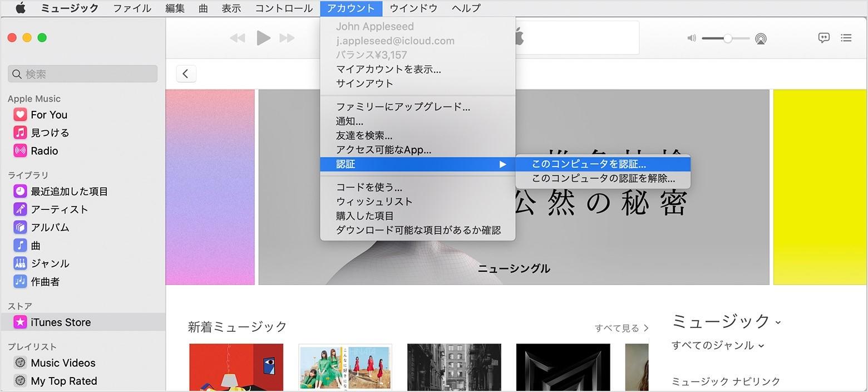Open the 編集 menu
Screen dimensions: 868x392
[175, 8]
